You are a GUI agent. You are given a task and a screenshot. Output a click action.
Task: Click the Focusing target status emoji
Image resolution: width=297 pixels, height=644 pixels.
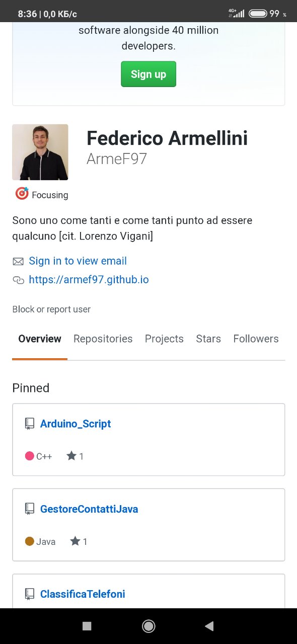22,194
